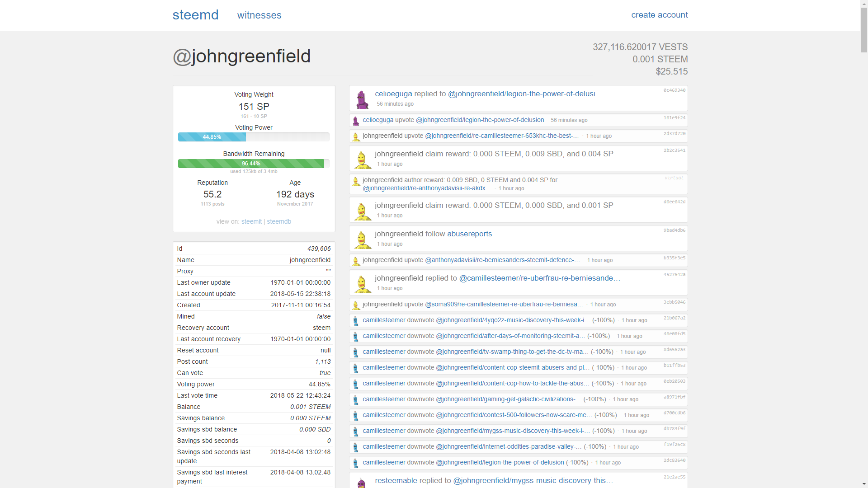Click the Bandwidth Remaining 96.44% bar
Image resolution: width=868 pixels, height=488 pixels.
coord(254,164)
